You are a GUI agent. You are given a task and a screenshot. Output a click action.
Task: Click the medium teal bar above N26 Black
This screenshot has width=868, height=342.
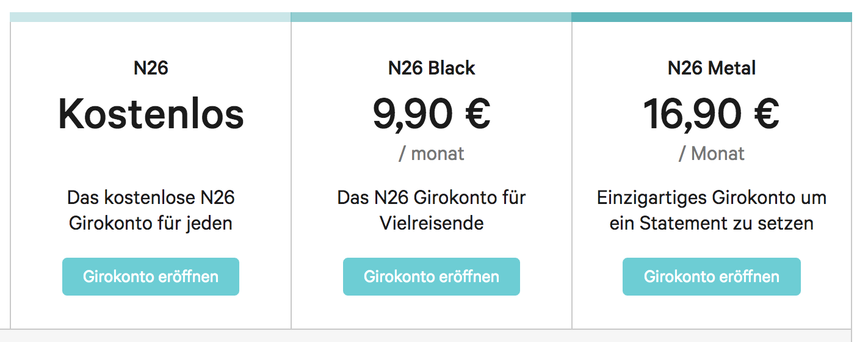(x=431, y=17)
